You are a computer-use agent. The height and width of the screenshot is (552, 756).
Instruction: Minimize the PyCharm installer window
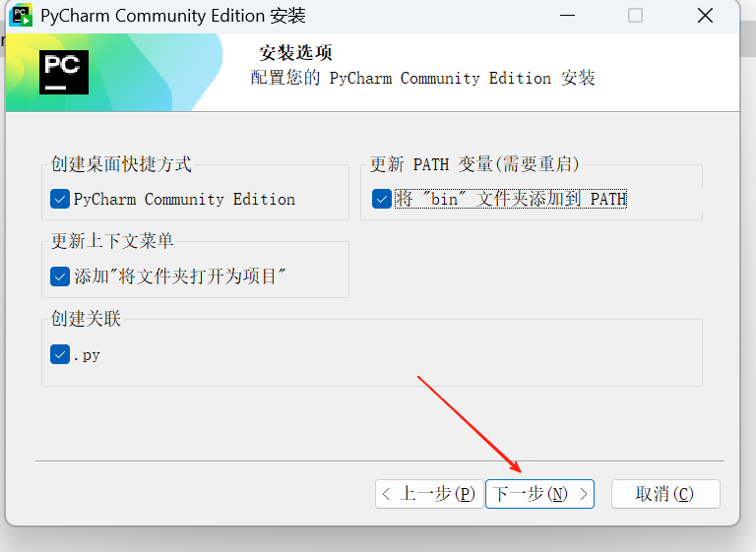coord(567,16)
